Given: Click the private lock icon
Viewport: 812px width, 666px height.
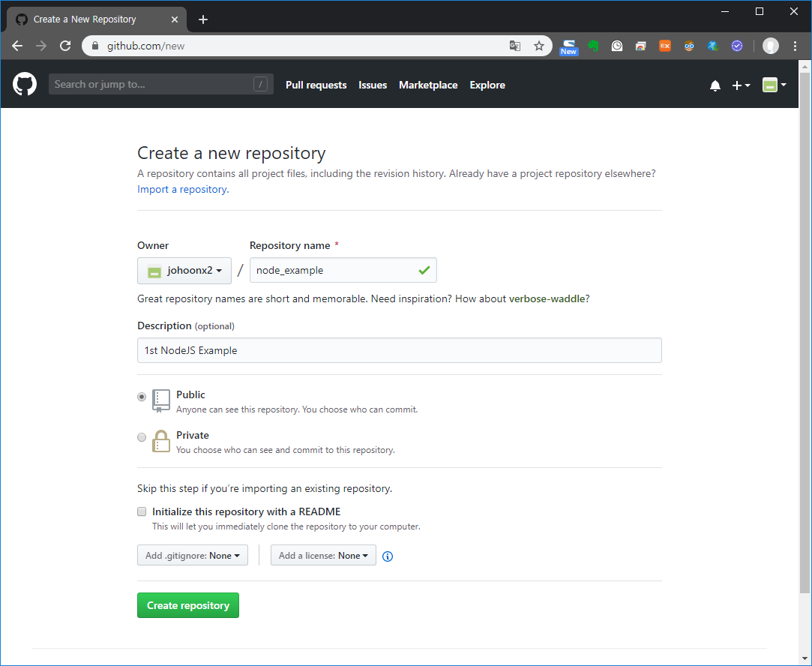Looking at the screenshot, I should coord(160,441).
